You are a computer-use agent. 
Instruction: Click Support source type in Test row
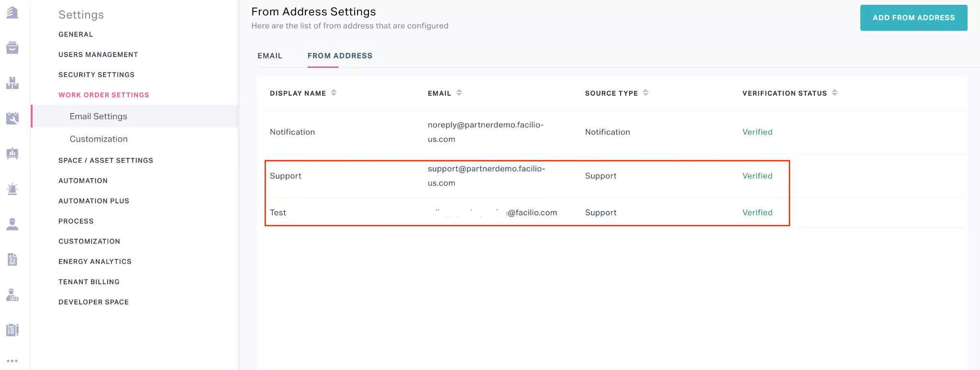click(x=601, y=213)
